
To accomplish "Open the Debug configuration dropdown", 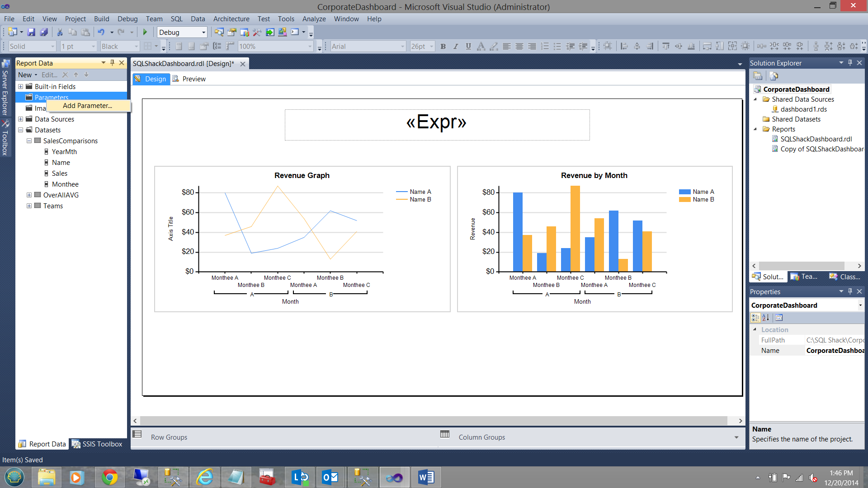I will (203, 32).
